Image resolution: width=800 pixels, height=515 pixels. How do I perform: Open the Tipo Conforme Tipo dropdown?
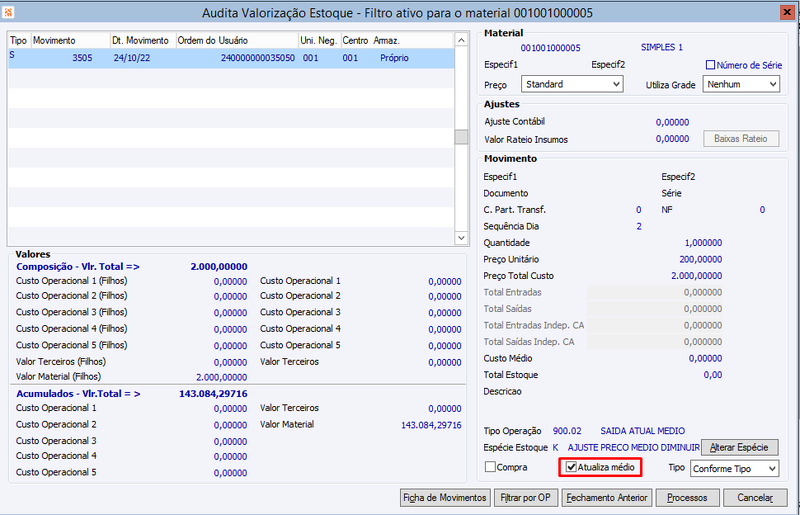click(x=735, y=469)
